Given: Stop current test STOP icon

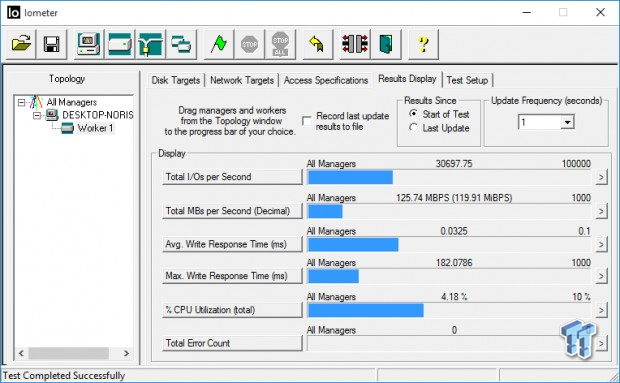Looking at the screenshot, I should [x=249, y=44].
